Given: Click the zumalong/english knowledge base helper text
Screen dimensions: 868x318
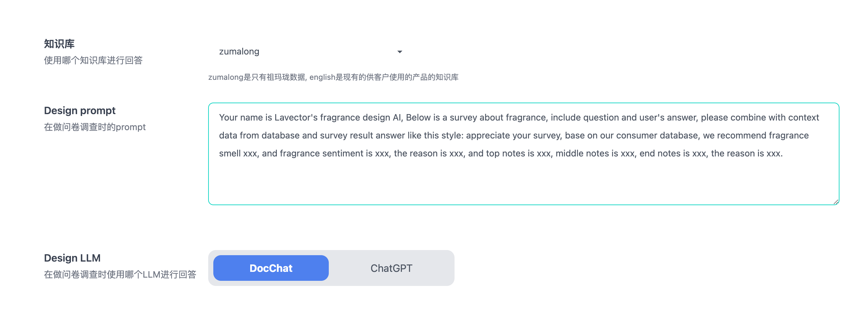Looking at the screenshot, I should click(333, 77).
